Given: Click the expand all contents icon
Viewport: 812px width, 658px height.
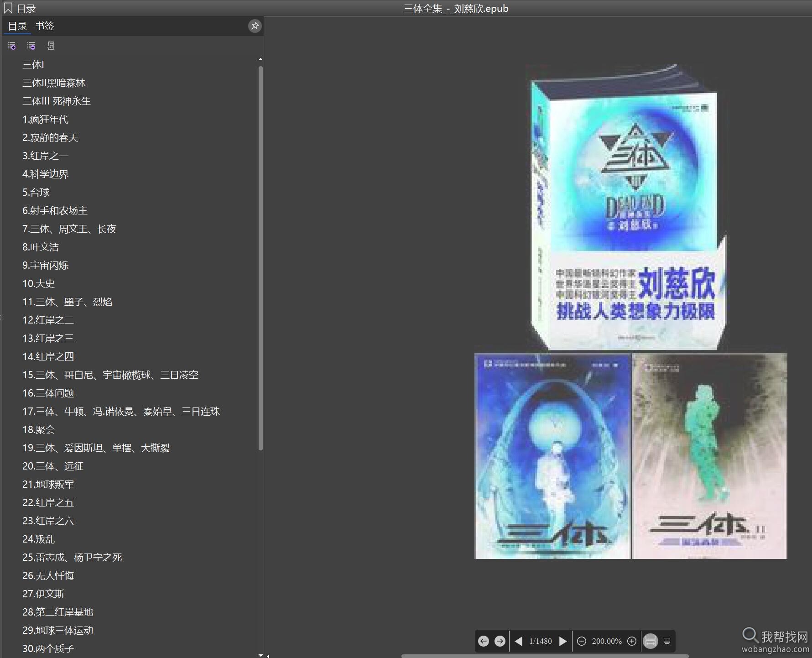Looking at the screenshot, I should click(x=12, y=46).
